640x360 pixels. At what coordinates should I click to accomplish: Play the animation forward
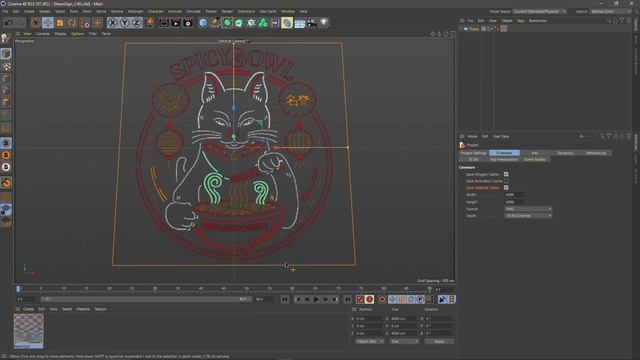coord(316,300)
